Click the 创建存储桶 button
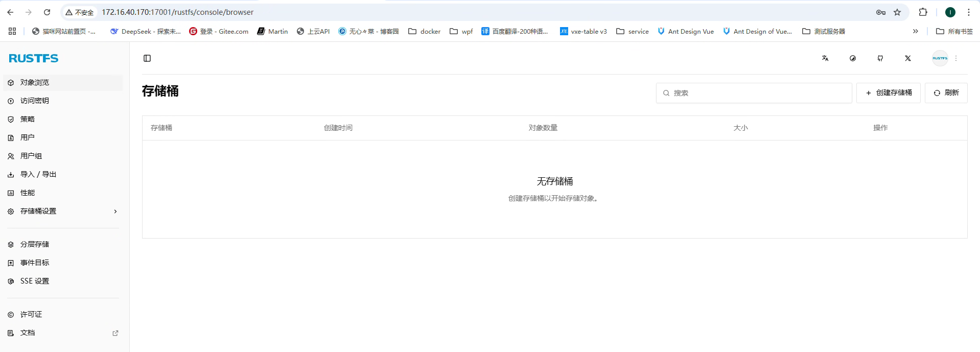Screen dimensions: 980x352 [889, 93]
